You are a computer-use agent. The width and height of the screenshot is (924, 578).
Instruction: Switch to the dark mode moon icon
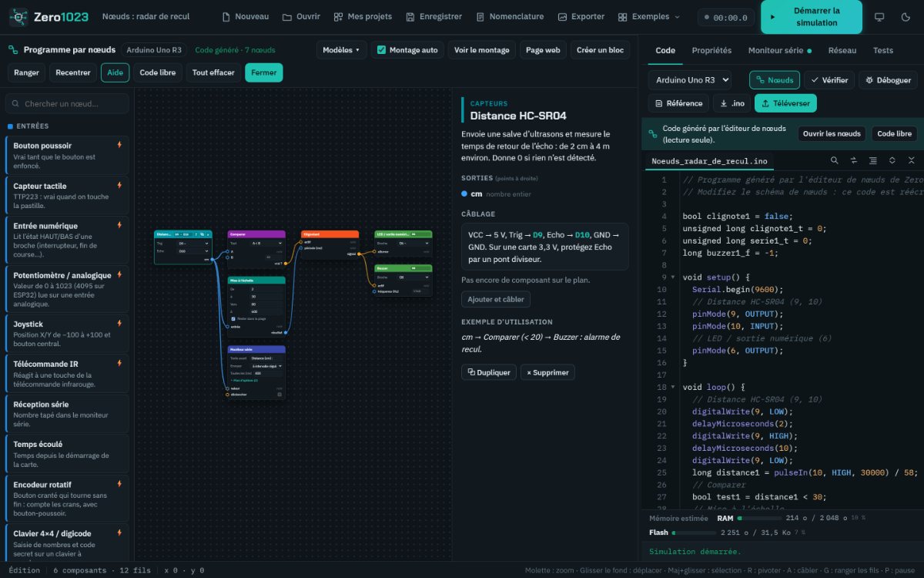[905, 17]
